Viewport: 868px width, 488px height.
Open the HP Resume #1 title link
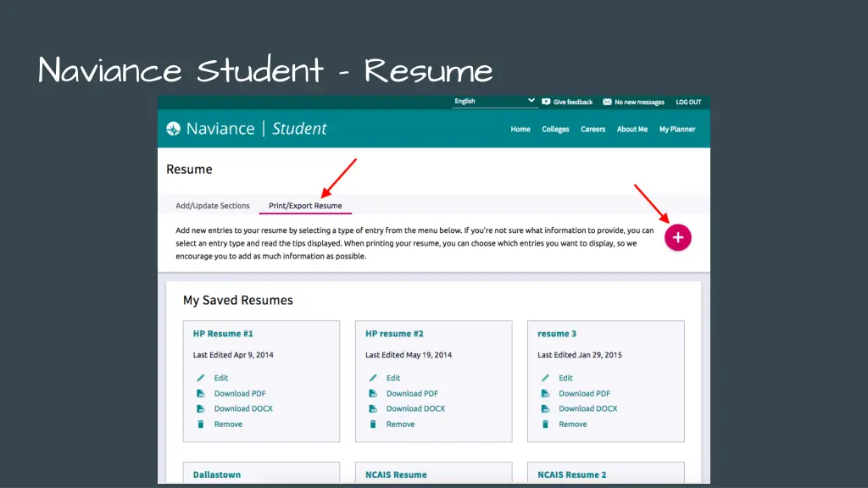pyautogui.click(x=223, y=334)
